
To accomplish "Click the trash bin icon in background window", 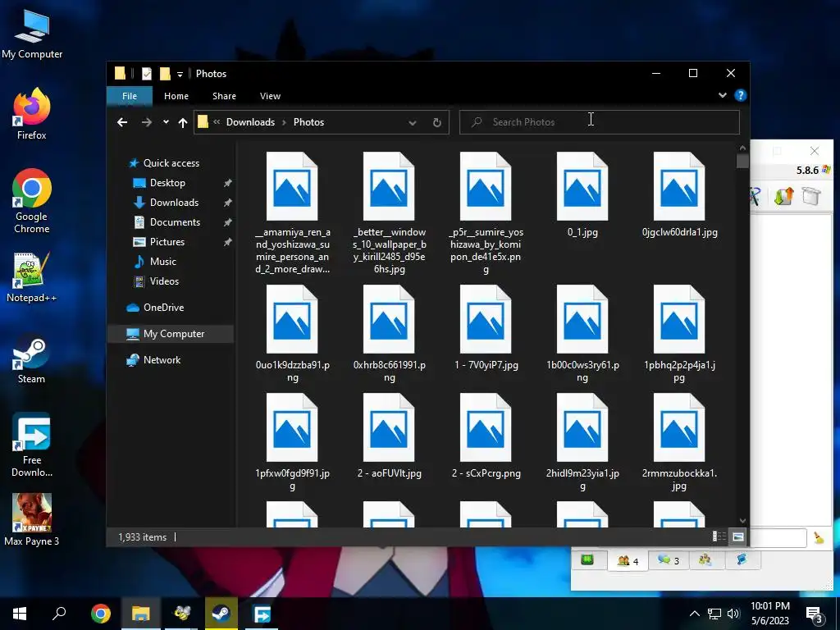I will [x=810, y=196].
